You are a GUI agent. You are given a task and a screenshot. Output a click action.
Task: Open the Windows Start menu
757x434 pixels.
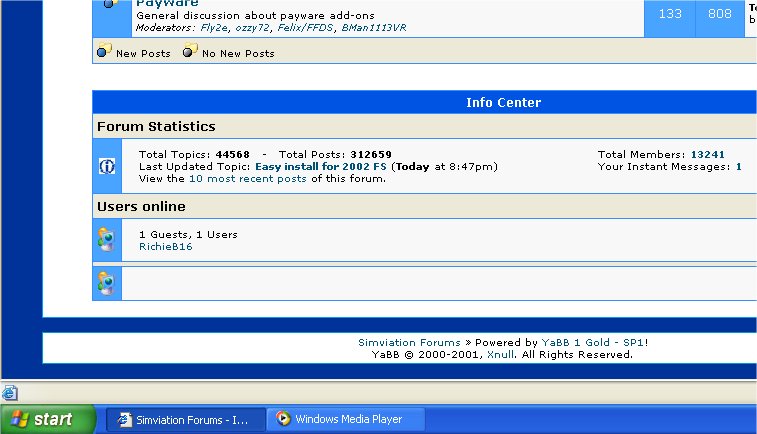(47, 419)
